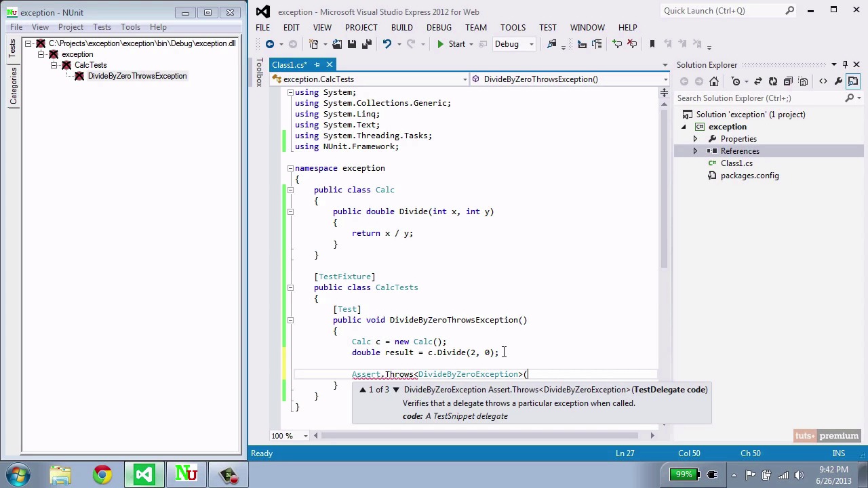The image size is (868, 488).
Task: Collapse the namespace exception code region
Action: 290,168
